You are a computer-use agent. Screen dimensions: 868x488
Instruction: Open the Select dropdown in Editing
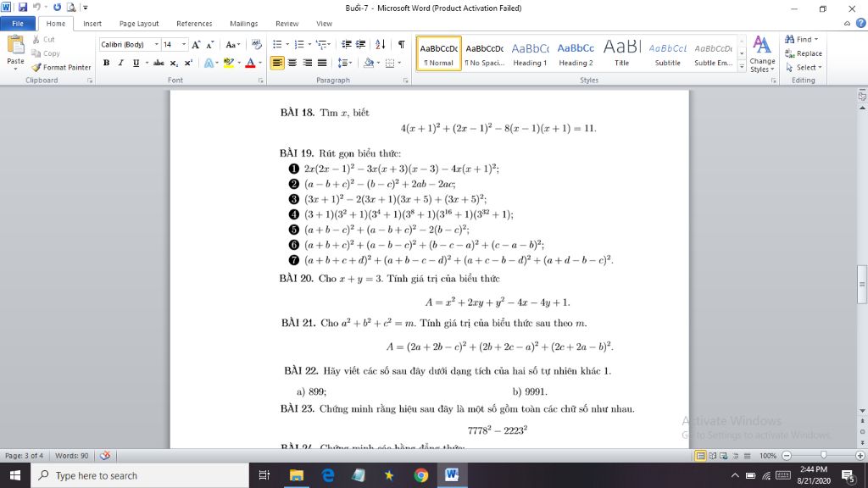point(804,67)
